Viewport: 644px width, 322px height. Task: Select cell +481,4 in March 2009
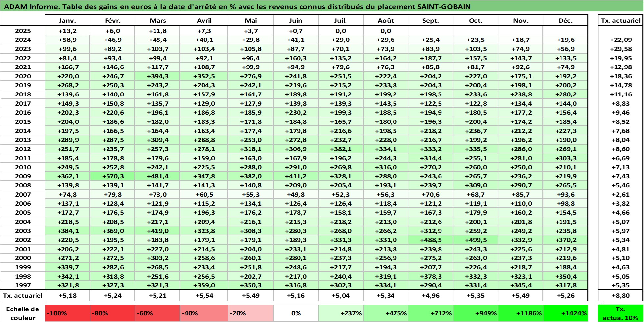158,176
